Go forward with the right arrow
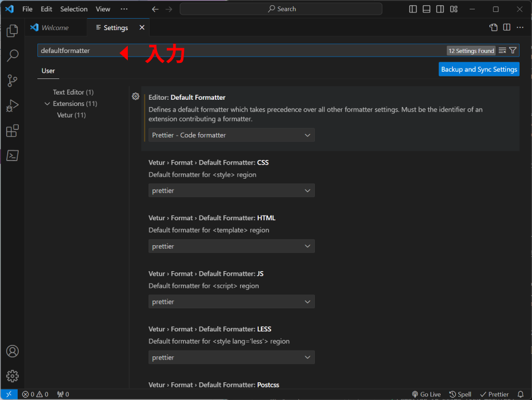 coord(169,9)
